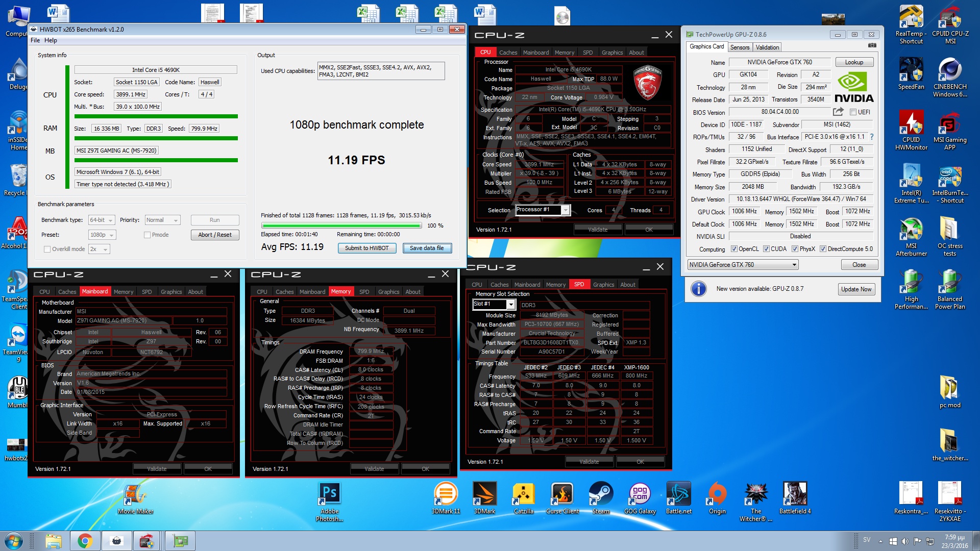This screenshot has height=551, width=980.
Task: Launch the GOG Galaxy desktop icon
Action: coord(640,497)
